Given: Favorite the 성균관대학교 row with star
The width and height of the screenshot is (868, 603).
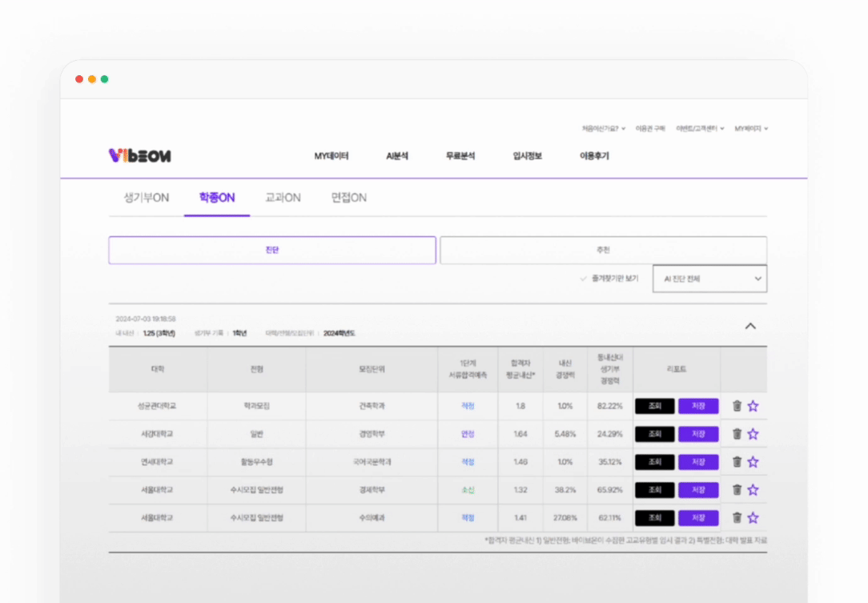Looking at the screenshot, I should point(753,406).
